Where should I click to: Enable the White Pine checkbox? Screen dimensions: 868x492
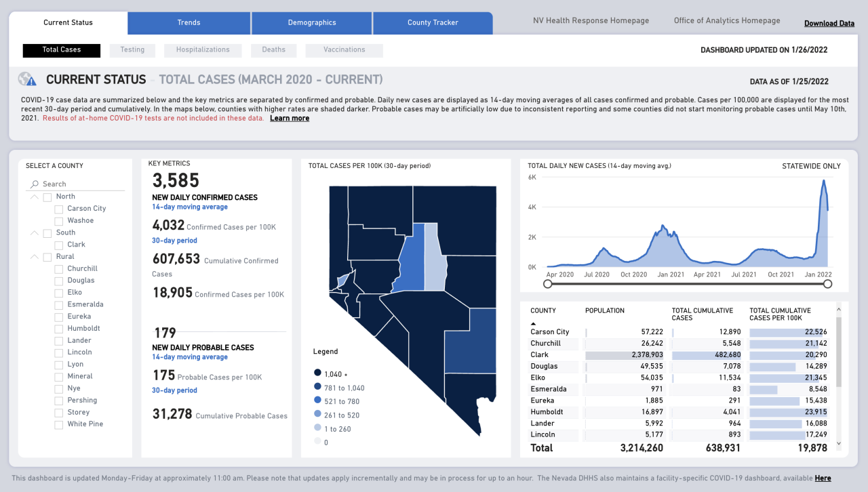(x=59, y=424)
